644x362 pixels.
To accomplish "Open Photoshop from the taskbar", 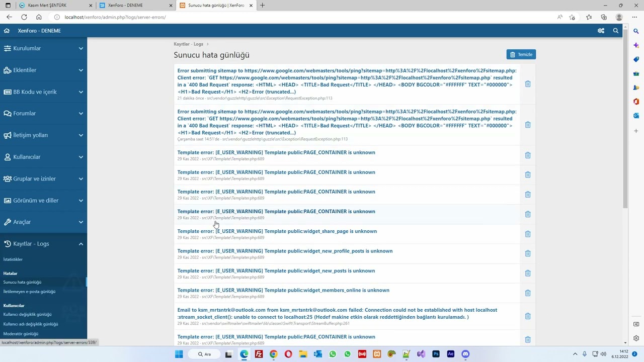I will [x=436, y=354].
